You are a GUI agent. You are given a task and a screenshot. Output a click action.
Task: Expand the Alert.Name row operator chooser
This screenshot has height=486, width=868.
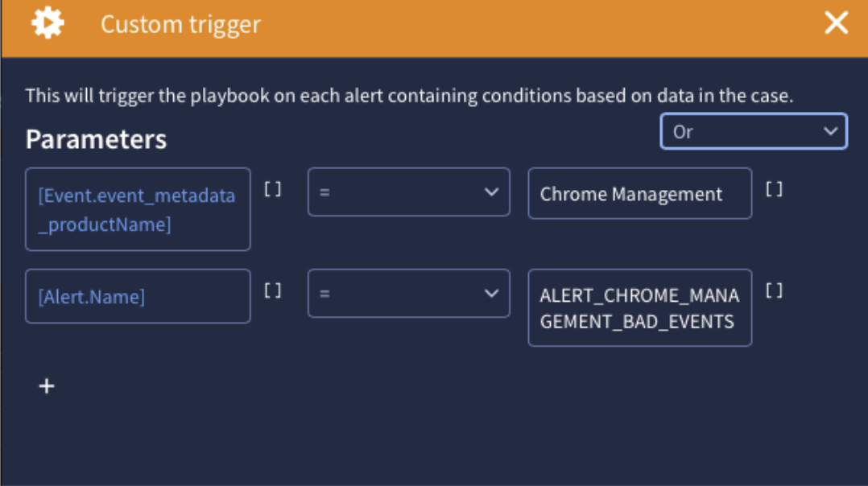493,293
